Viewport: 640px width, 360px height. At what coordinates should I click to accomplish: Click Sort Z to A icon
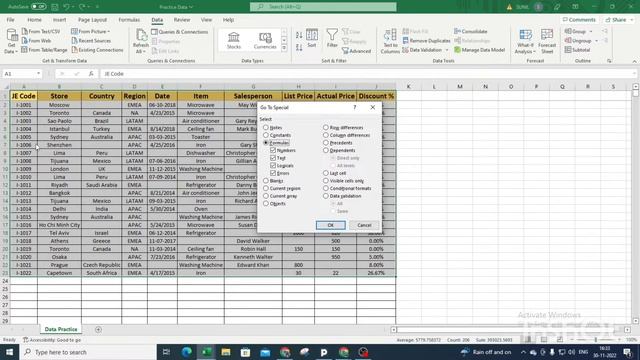pyautogui.click(x=299, y=48)
